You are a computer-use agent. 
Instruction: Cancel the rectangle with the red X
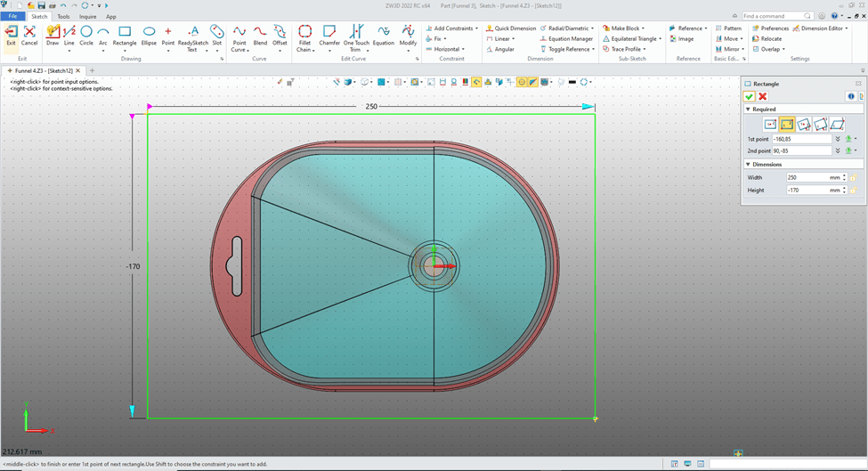pyautogui.click(x=763, y=96)
